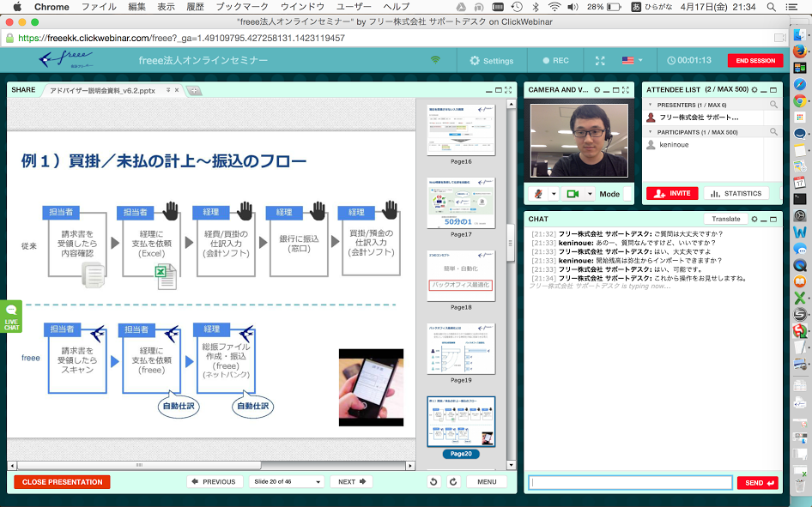The height and width of the screenshot is (507, 812).
Task: Click session timer 00:01:13
Action: point(689,60)
